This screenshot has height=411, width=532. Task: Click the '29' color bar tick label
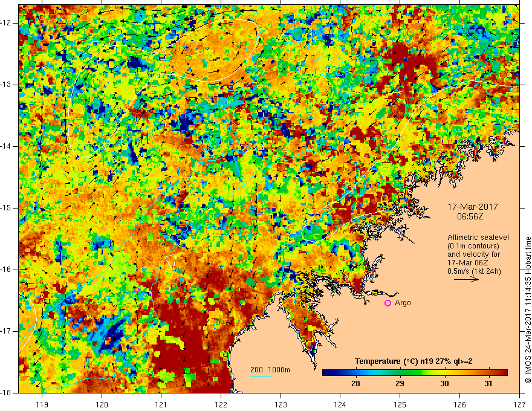pos(400,384)
